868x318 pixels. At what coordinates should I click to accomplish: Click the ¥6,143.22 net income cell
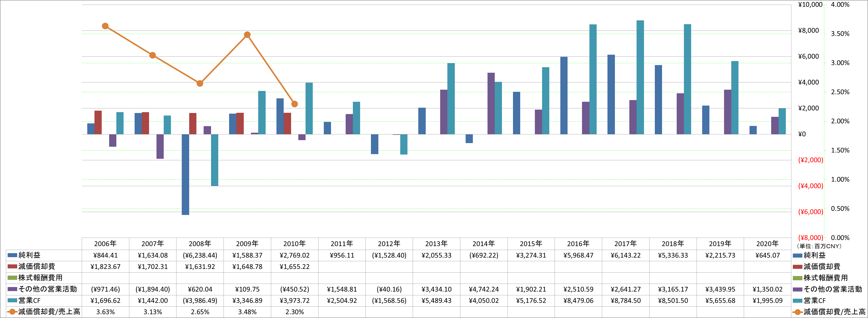pyautogui.click(x=625, y=255)
